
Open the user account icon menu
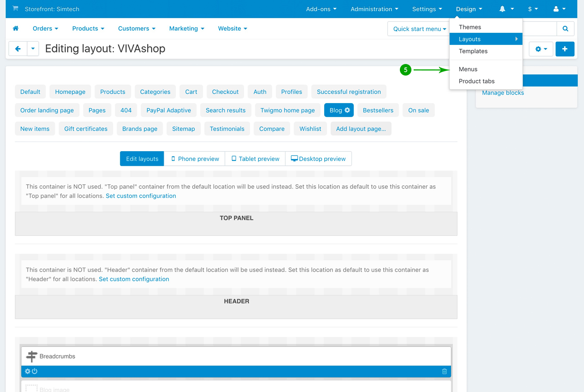[x=559, y=9]
